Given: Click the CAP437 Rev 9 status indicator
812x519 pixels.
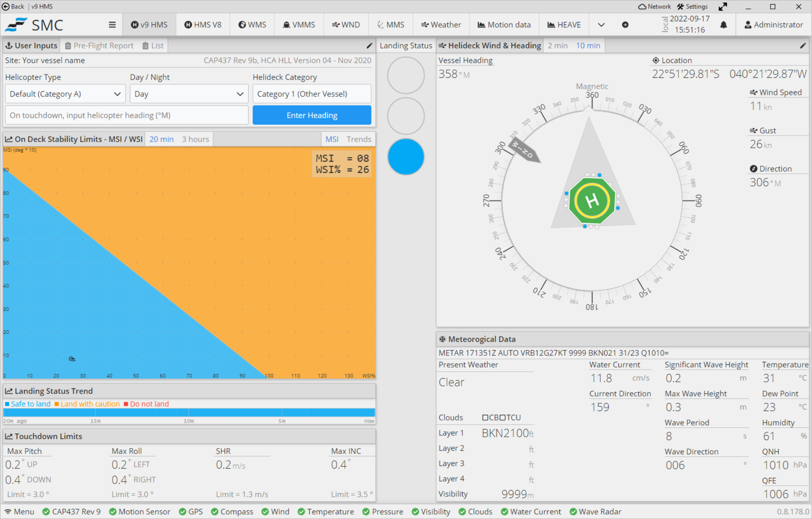Looking at the screenshot, I should tap(72, 512).
